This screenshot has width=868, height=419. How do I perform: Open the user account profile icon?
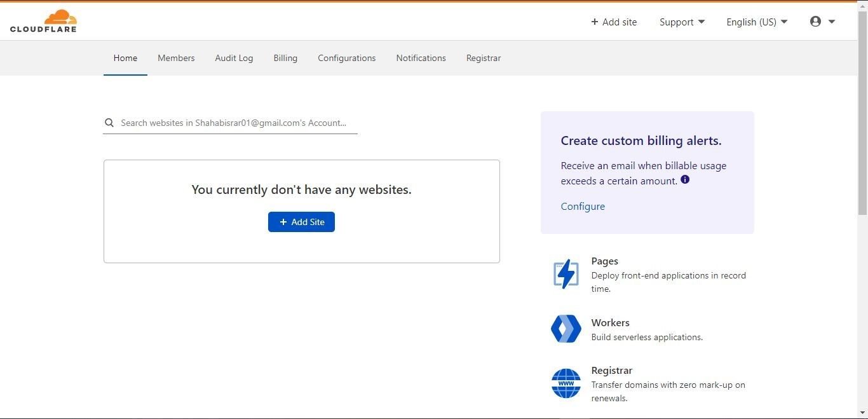point(815,22)
